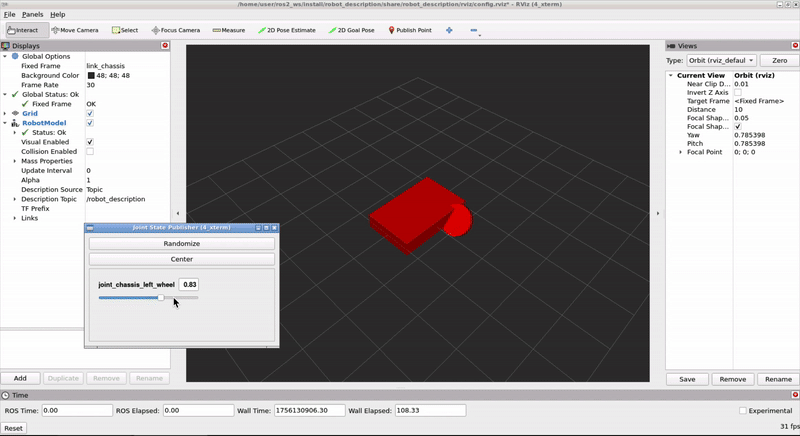This screenshot has width=800, height=436.
Task: Check the Invert Z Axis checkbox
Action: tap(738, 92)
